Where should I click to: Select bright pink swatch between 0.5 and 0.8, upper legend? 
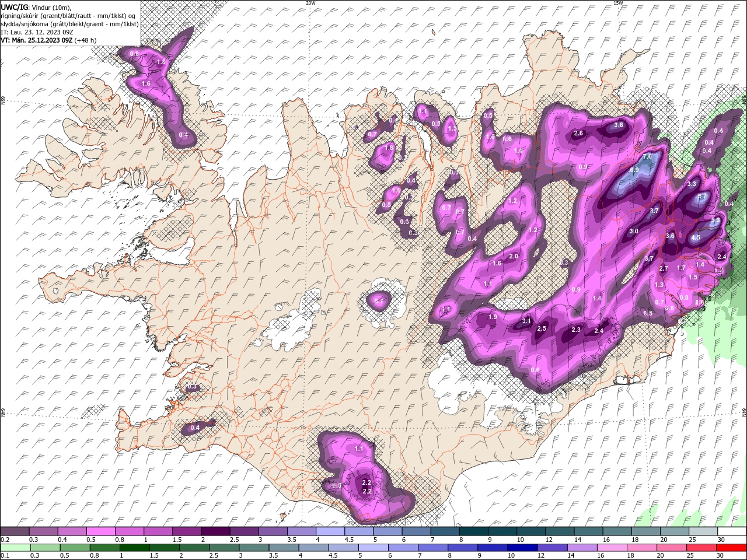click(x=100, y=531)
